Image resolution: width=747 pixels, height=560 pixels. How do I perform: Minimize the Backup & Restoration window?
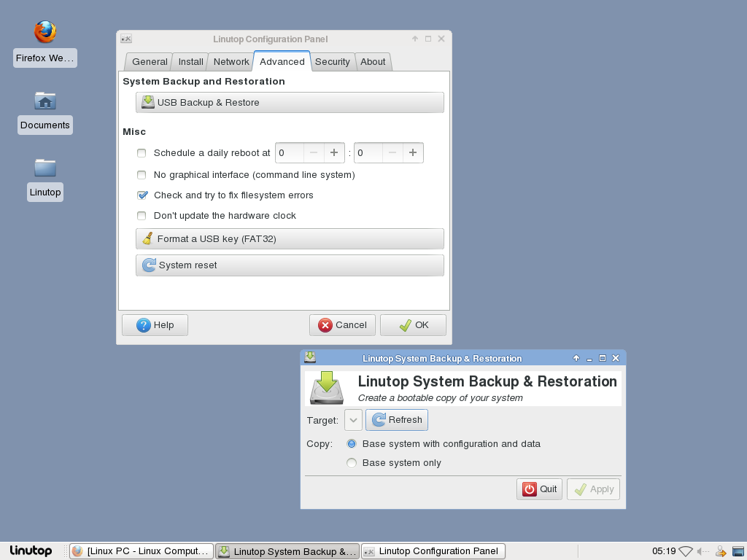pos(589,358)
